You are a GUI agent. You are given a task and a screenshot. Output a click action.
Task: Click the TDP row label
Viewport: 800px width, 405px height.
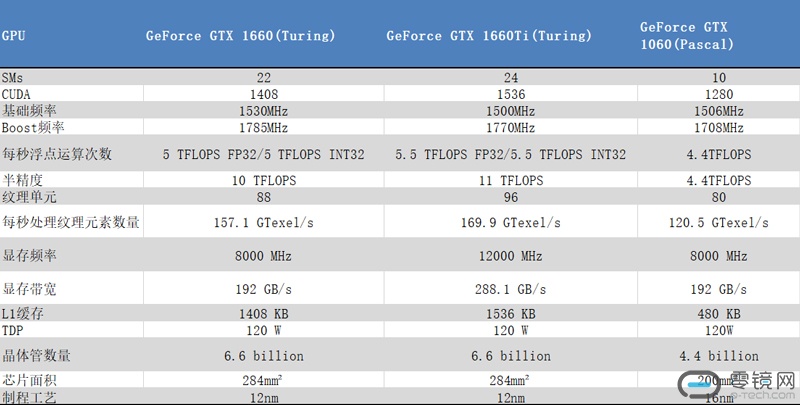coord(12,331)
